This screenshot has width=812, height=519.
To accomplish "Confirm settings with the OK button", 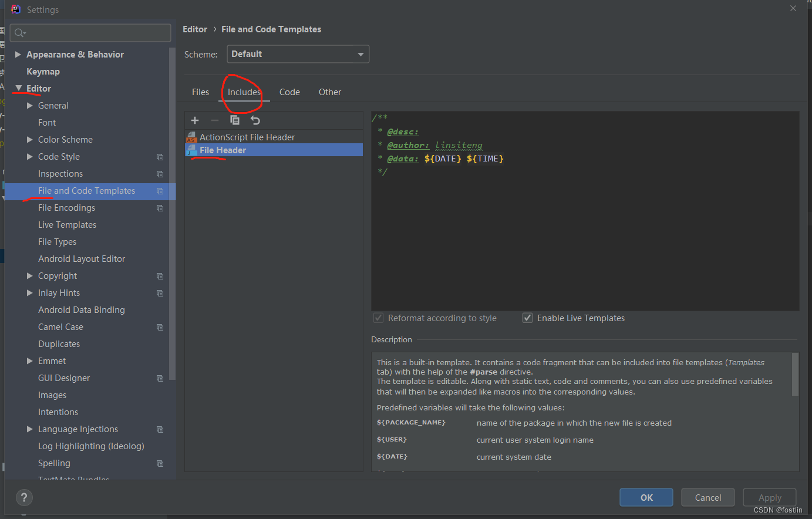I will [646, 497].
